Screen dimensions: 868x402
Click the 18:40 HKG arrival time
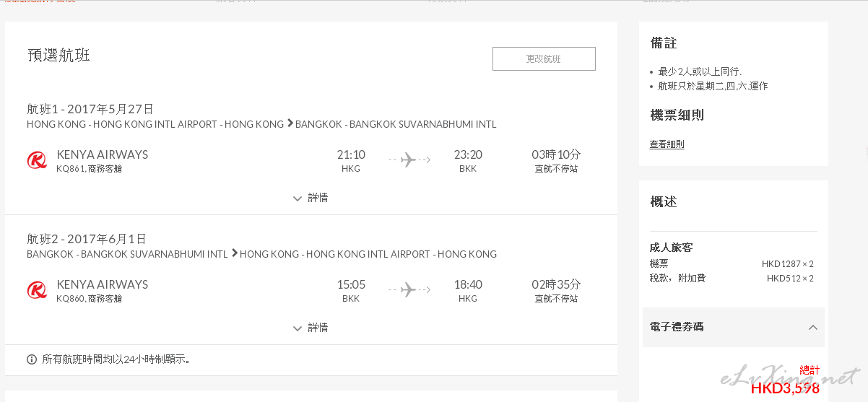pos(468,284)
